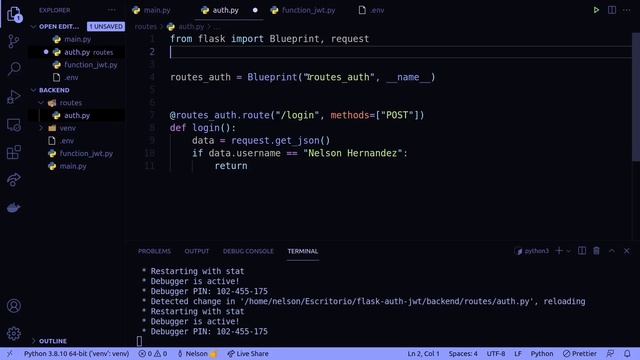
Task: Click the editor vertical scrollbar
Action: pos(636,97)
